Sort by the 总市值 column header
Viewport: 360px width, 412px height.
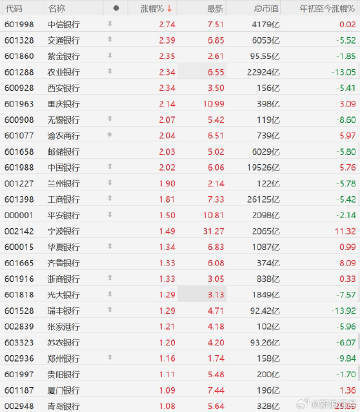(266, 9)
